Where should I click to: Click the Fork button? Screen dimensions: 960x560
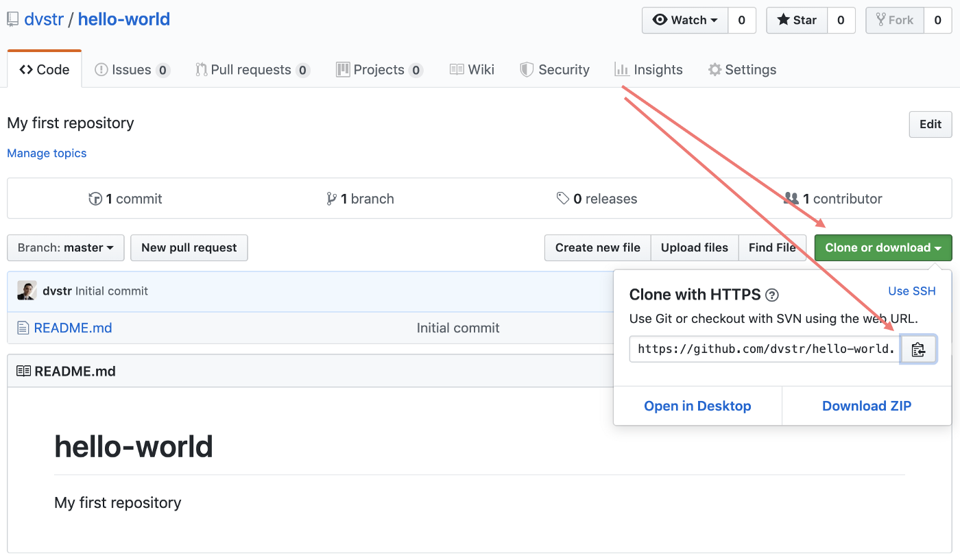895,20
